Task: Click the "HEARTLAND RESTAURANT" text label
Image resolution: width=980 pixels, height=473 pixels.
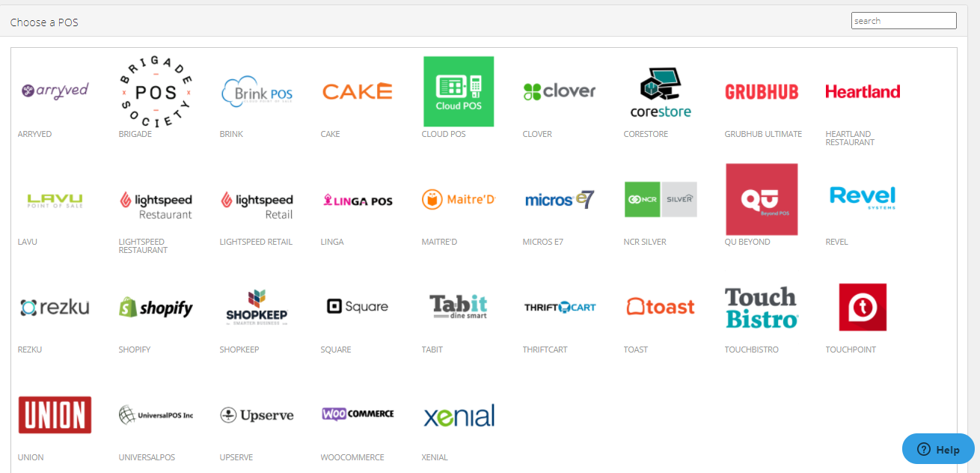Action: coord(850,138)
